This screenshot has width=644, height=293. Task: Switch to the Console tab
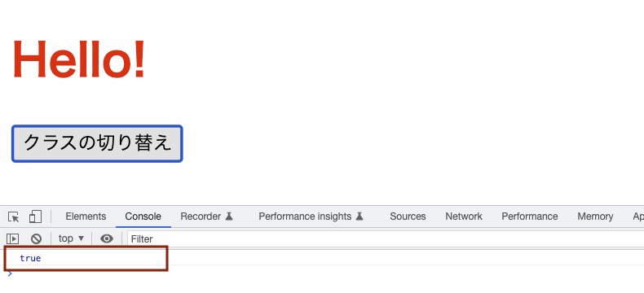coord(143,216)
